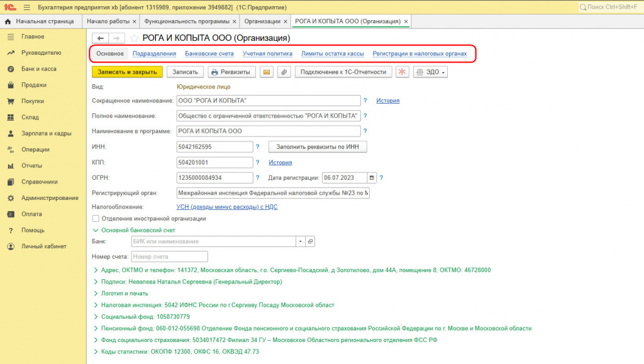Click the Реквизиты print button
This screenshot has height=364, width=644.
(231, 72)
